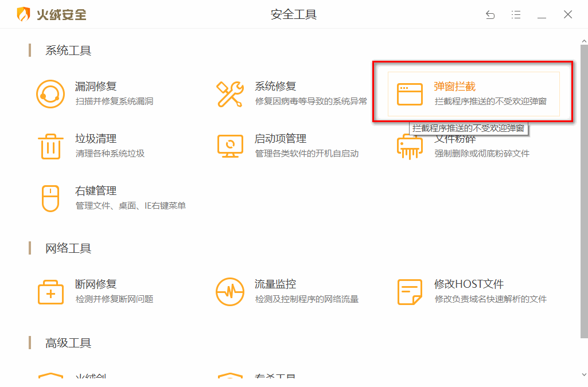588x387 pixels.
Task: Open the main menu list icon
Action: pos(516,14)
